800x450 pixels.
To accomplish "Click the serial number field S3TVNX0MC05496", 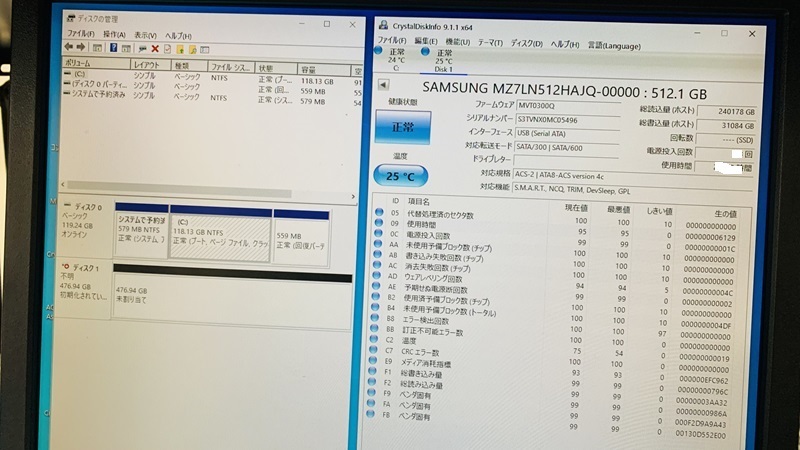I will (x=567, y=120).
